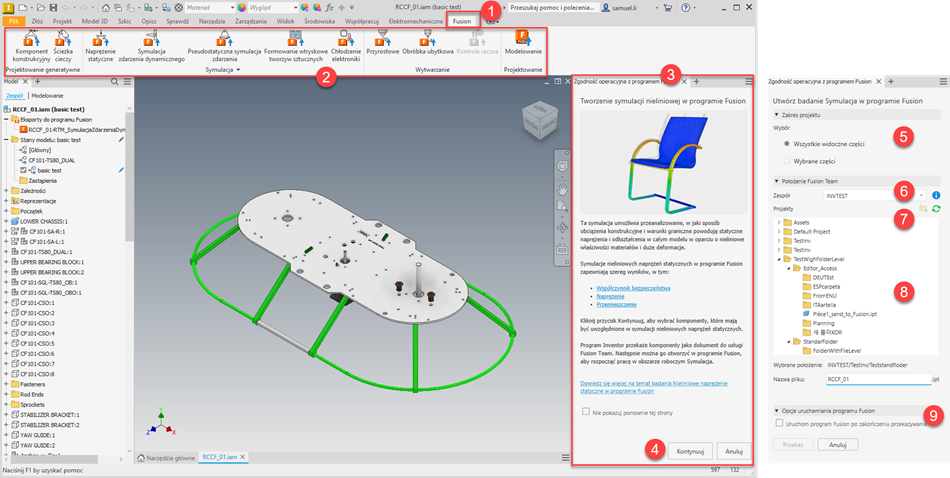Open the Przemieszczenie link

tap(617, 305)
